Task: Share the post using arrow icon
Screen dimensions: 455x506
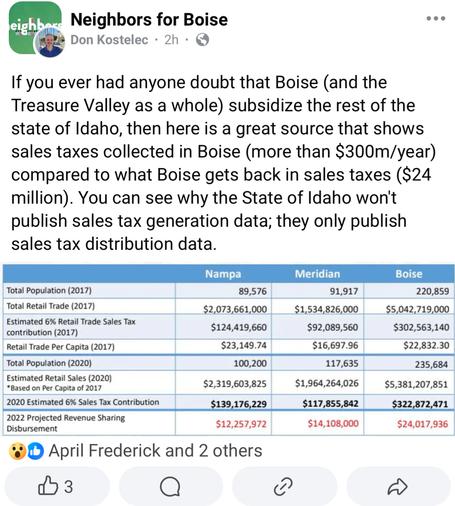Action: (397, 487)
